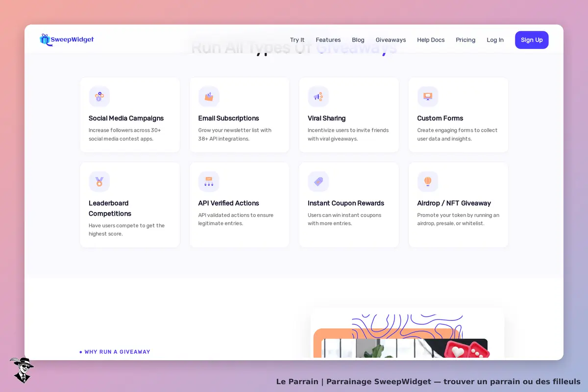Screen dimensions: 588x392
Task: Click the Log In link
Action: (x=495, y=40)
